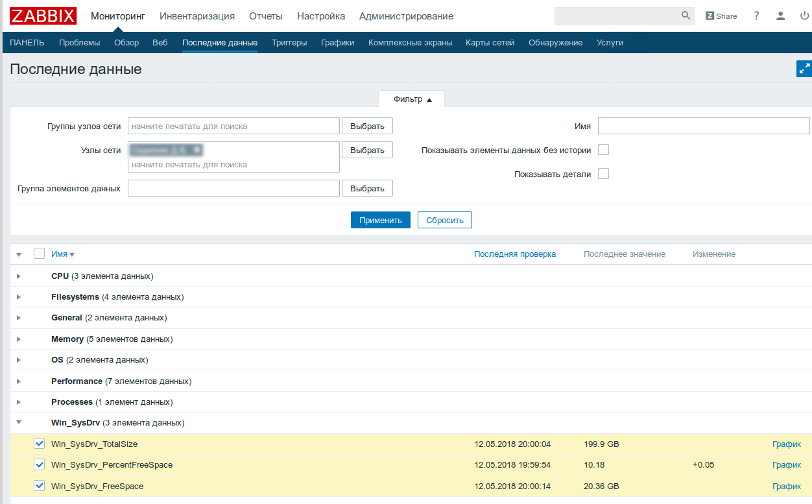
Task: Click the Сбросить button
Action: [445, 220]
